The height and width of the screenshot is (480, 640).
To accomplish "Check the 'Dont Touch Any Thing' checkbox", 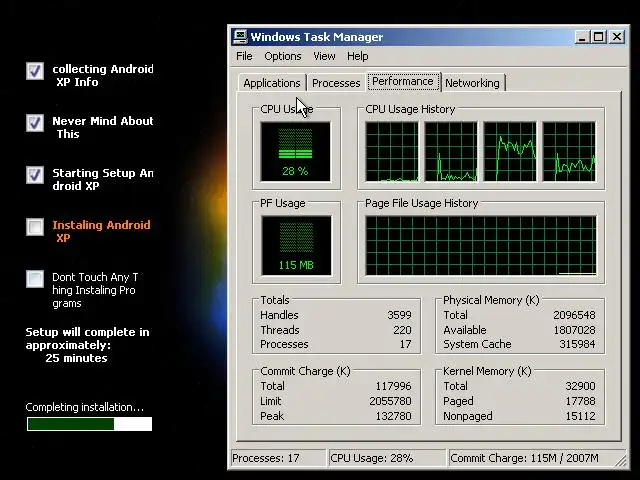I will tap(35, 279).
